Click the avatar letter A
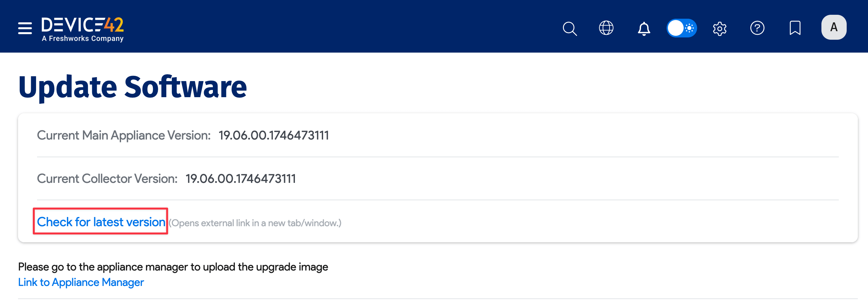Screen dimensions: 868x304 (834, 27)
